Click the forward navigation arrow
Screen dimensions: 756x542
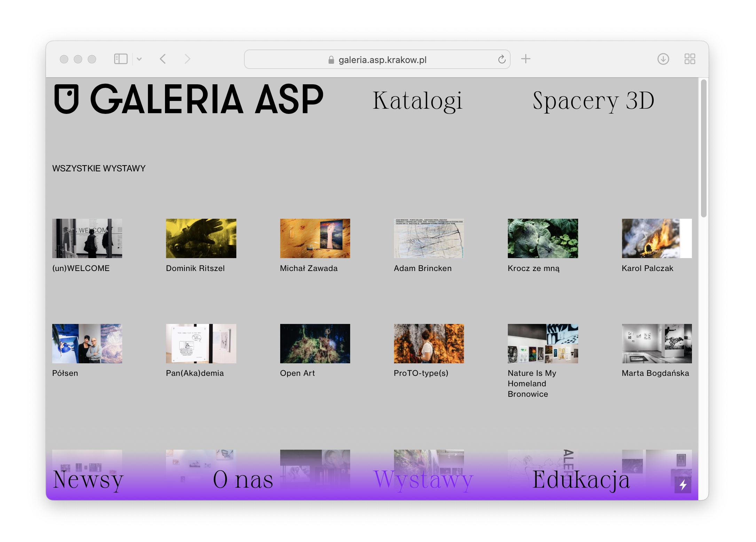point(187,59)
